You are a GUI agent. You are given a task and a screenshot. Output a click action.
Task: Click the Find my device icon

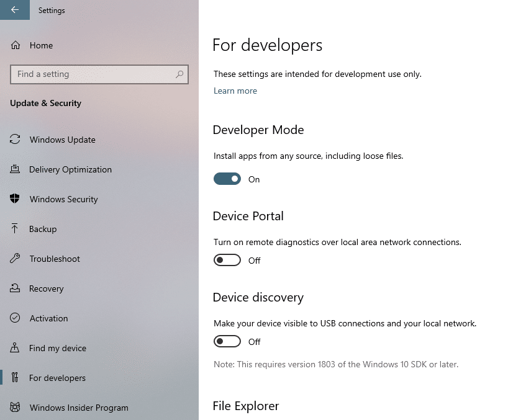point(14,347)
